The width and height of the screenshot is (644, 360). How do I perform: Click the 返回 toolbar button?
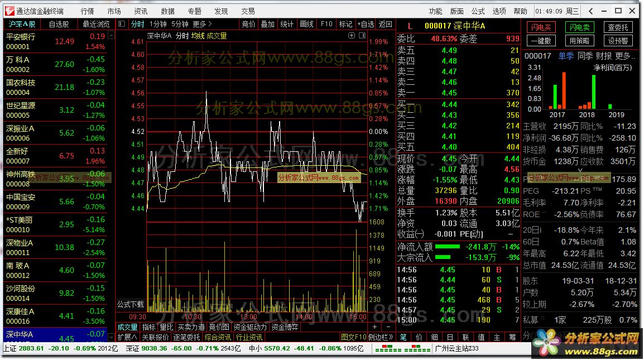385,24
